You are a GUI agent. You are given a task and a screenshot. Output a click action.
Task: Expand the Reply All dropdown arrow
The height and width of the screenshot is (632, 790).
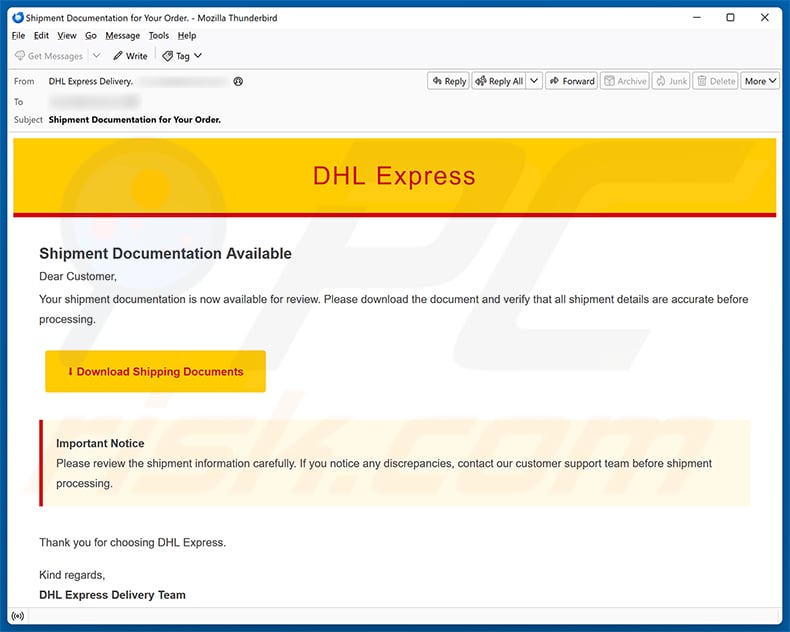point(534,81)
